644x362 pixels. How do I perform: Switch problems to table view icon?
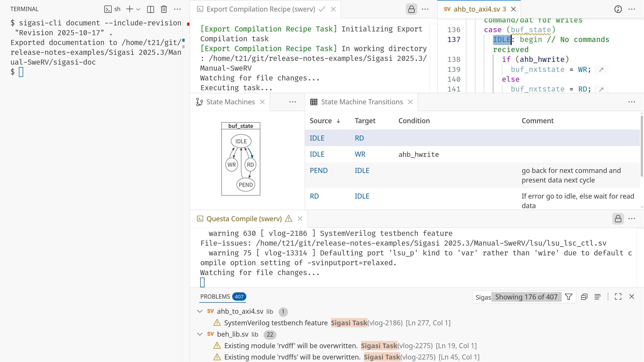pyautogui.click(x=598, y=297)
